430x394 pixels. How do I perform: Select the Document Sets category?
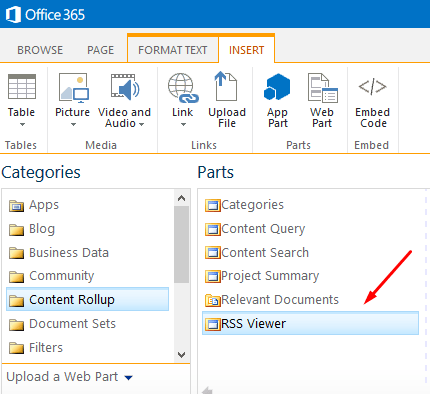pyautogui.click(x=62, y=324)
